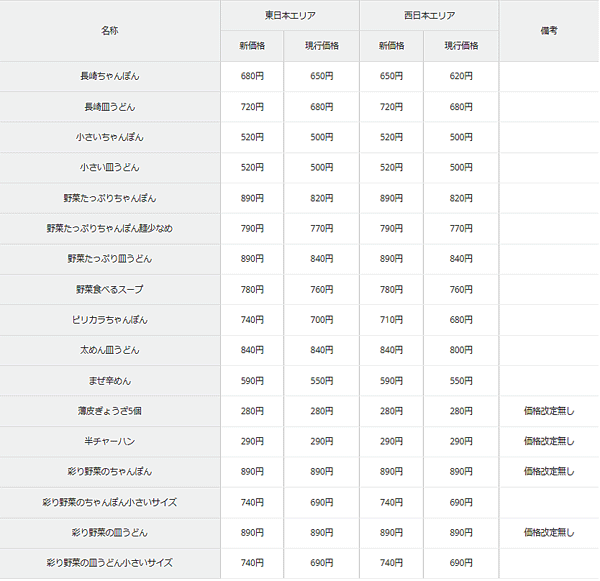Click the 小さいちゃんぽん row name
This screenshot has height=581, width=600.
110,137
